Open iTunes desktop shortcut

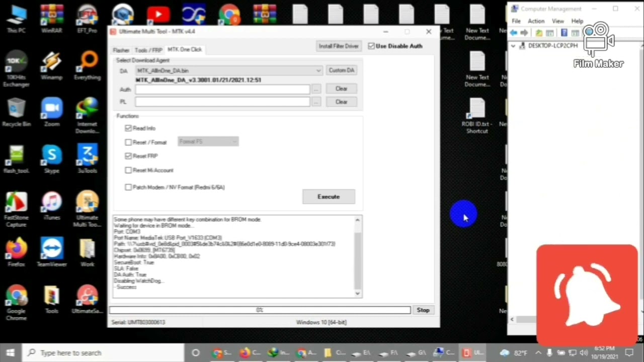point(52,206)
